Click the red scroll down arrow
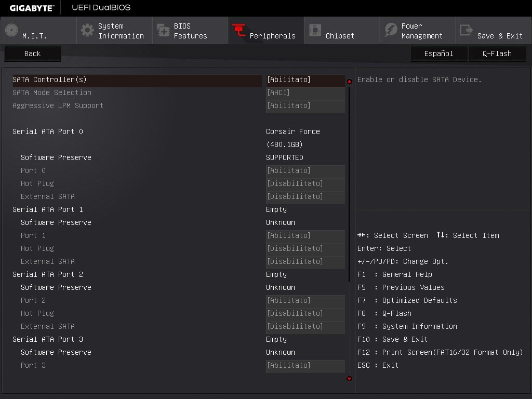532x399 pixels. click(x=349, y=379)
